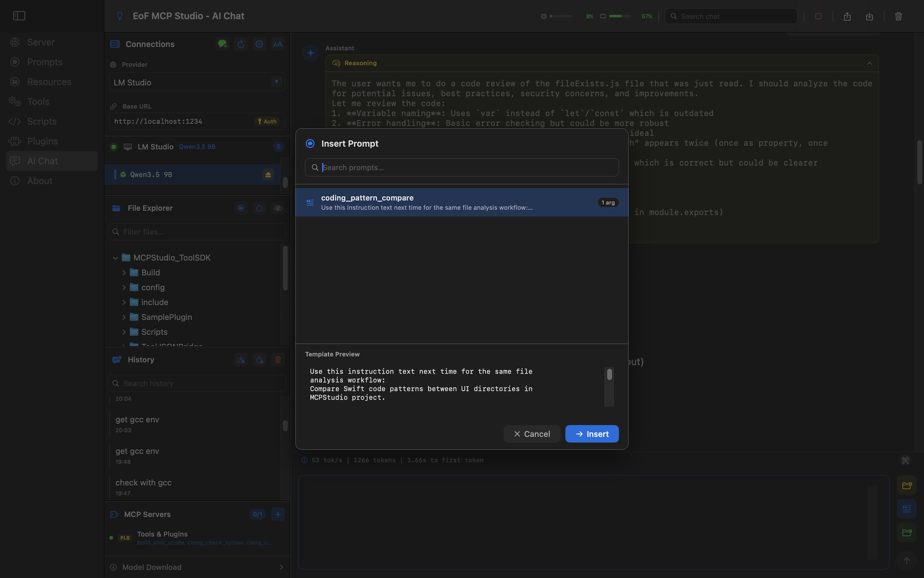The image size is (924, 578).
Task: Click the Cancel button
Action: (532, 434)
